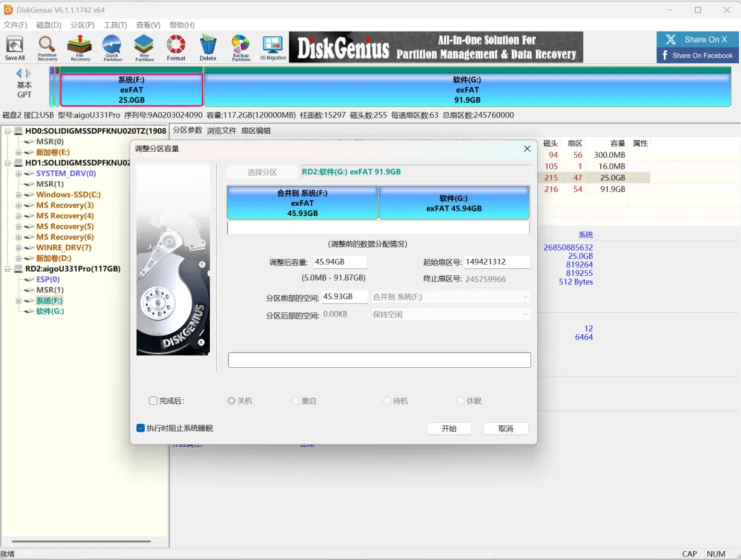The height and width of the screenshot is (560, 741).
Task: Select 软件(G:) in the disk tree
Action: point(50,311)
